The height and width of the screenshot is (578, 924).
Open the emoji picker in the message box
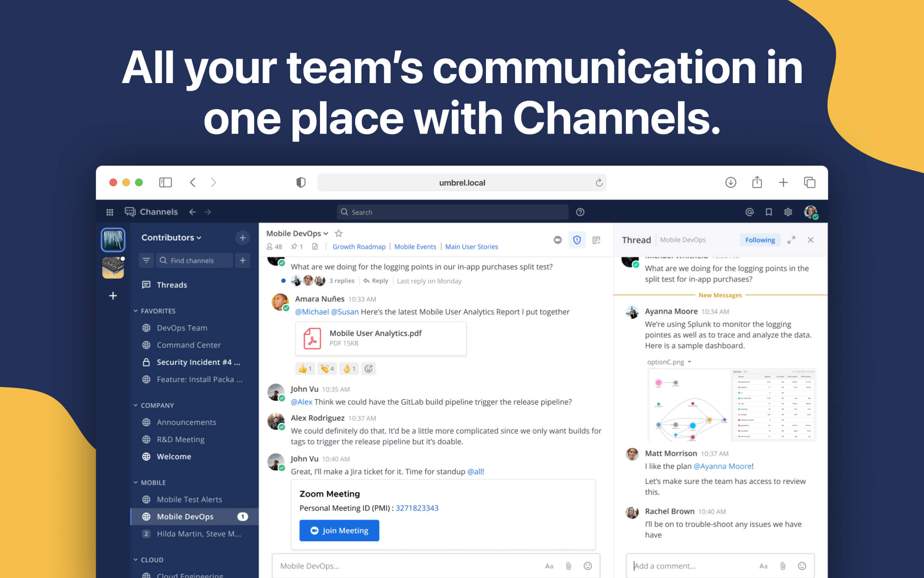588,566
